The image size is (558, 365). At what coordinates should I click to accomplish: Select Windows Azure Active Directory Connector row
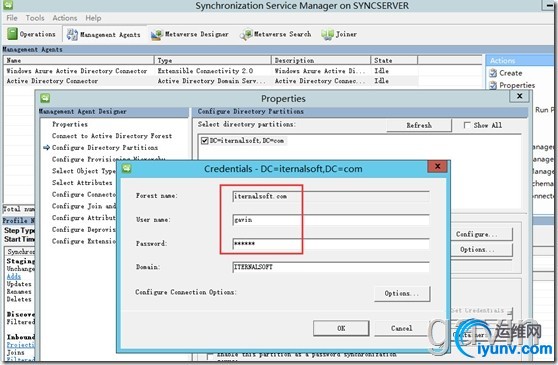pyautogui.click(x=211, y=71)
